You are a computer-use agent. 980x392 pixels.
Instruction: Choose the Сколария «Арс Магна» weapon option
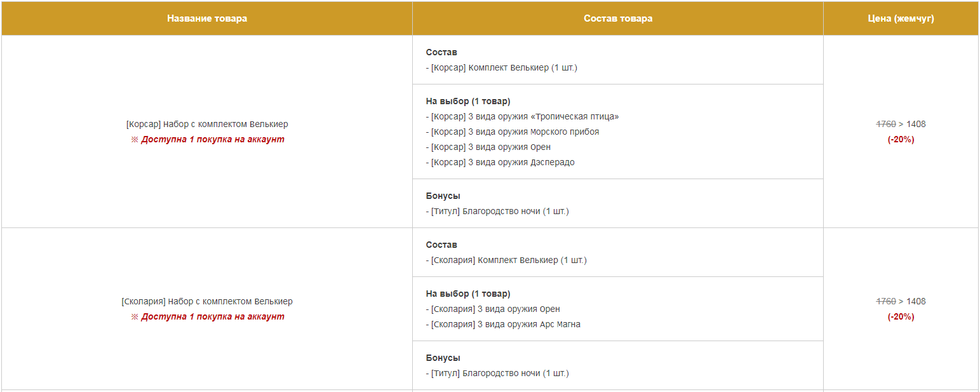coord(506,325)
